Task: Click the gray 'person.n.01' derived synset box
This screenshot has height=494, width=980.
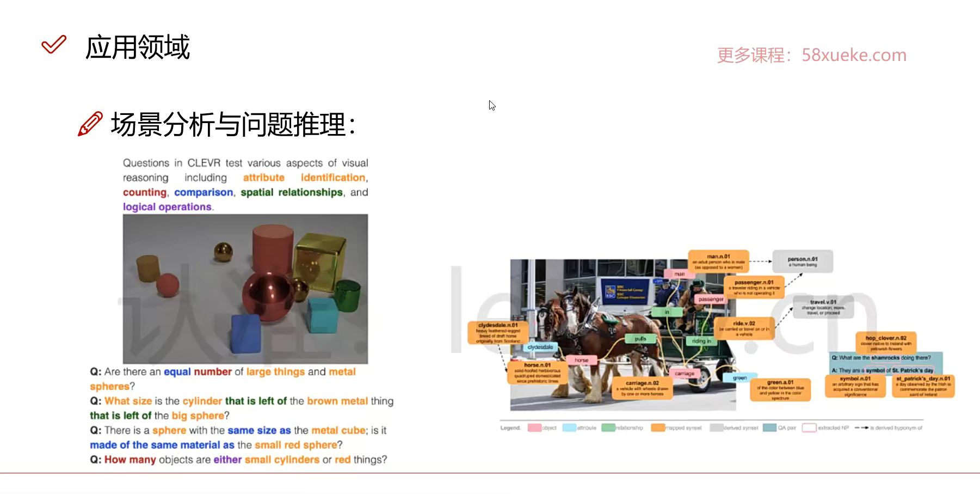Action: pyautogui.click(x=803, y=261)
